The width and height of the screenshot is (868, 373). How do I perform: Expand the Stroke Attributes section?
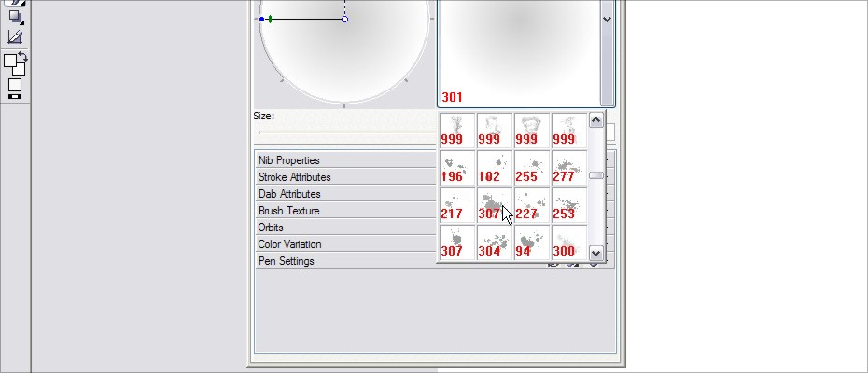coord(294,177)
